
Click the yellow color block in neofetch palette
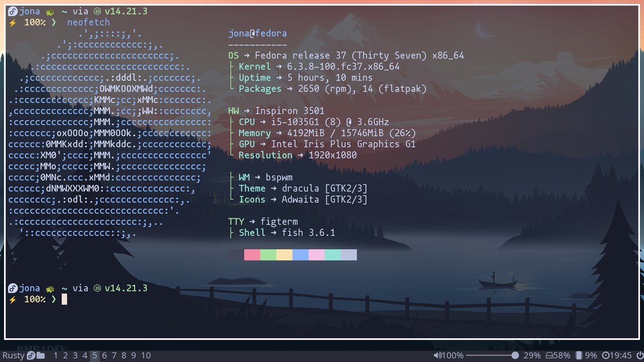point(284,255)
